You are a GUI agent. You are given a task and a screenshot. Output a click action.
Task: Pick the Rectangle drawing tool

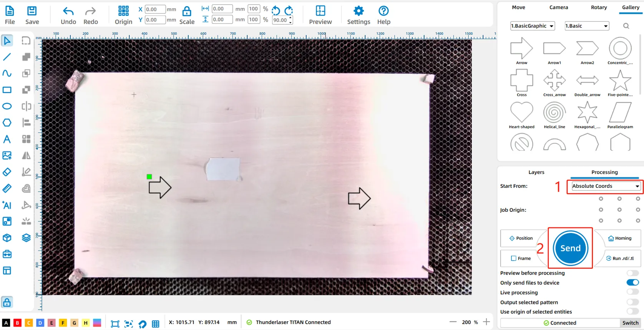[7, 90]
